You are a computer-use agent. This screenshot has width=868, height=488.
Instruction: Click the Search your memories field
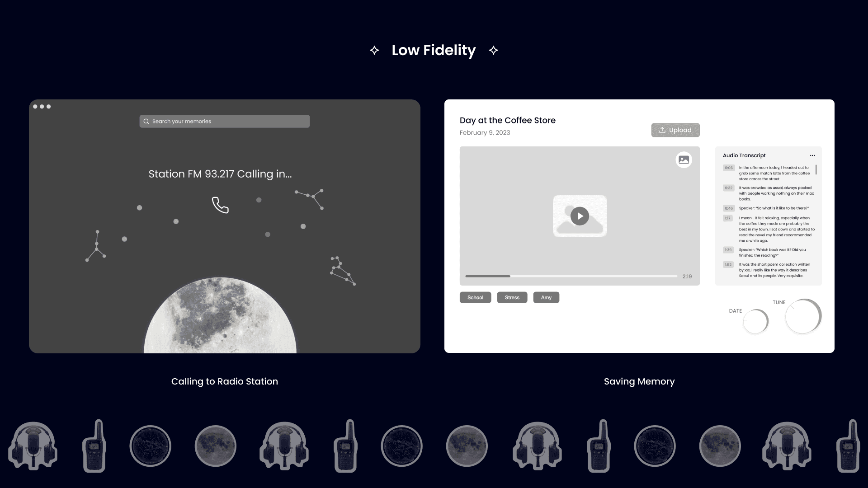point(225,121)
